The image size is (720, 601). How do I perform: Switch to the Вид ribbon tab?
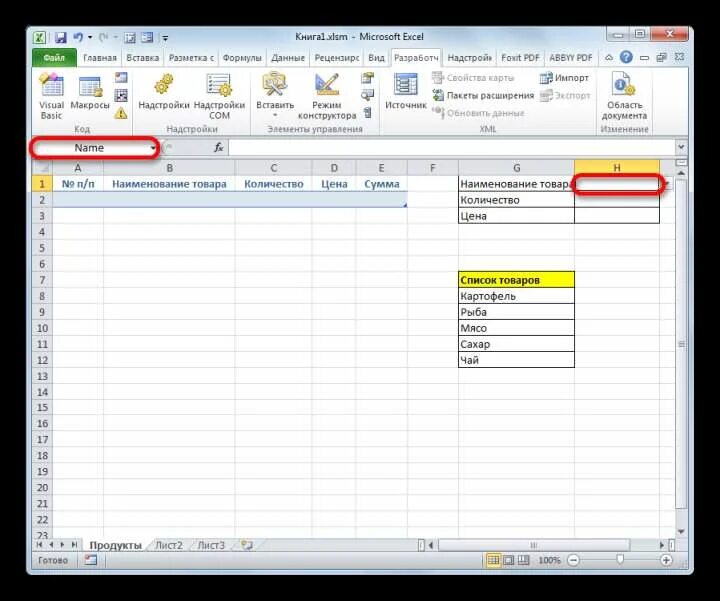pos(376,58)
